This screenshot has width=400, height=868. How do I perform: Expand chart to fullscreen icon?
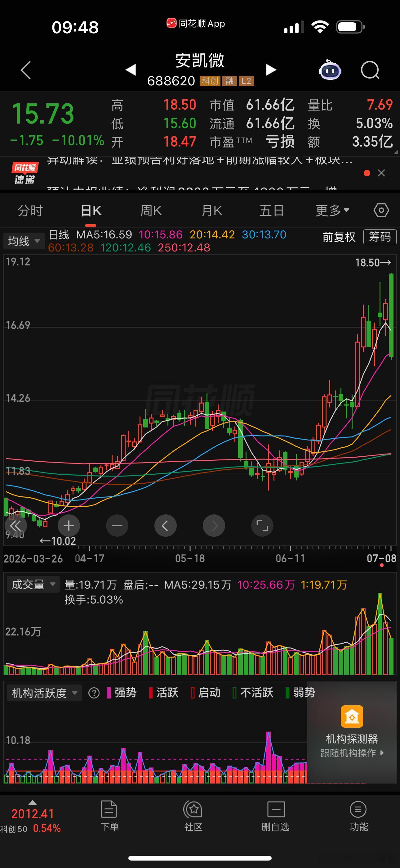click(x=262, y=525)
